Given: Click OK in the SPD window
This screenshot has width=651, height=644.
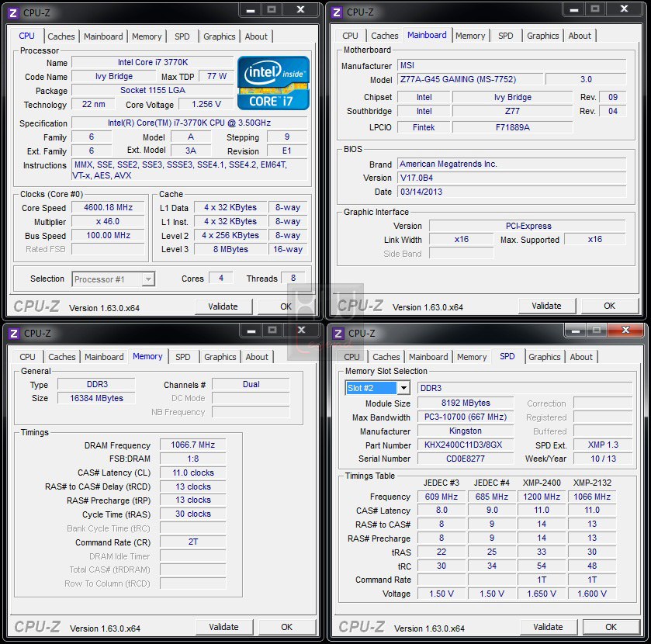Looking at the screenshot, I should (611, 627).
